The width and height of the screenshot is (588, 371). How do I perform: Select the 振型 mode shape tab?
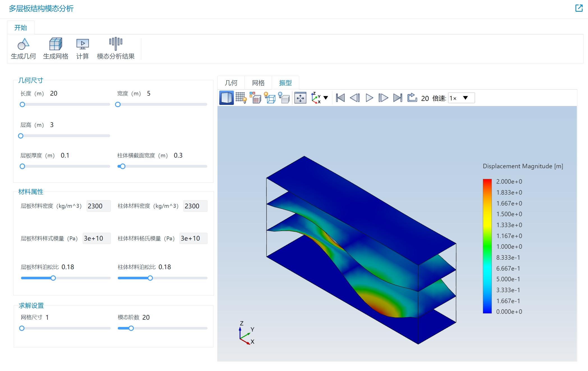285,83
